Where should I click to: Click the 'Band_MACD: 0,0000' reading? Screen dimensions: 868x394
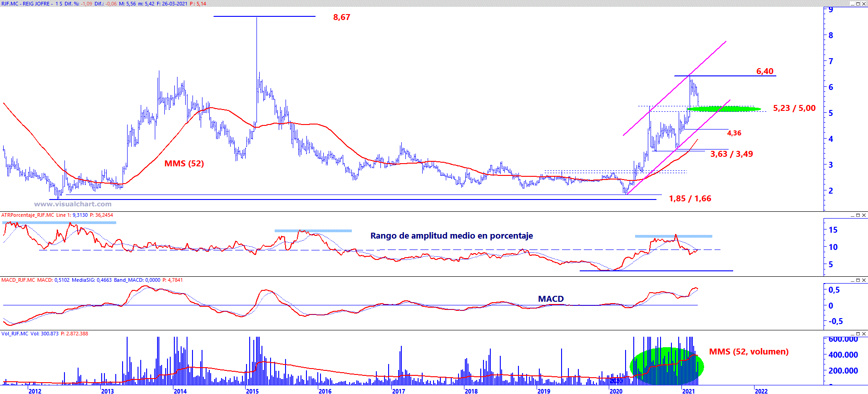point(137,280)
